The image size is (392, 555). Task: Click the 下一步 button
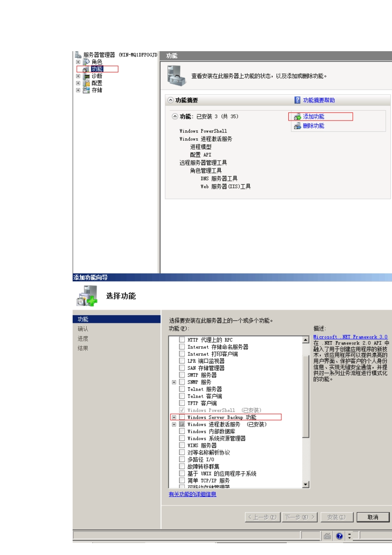point(300,517)
